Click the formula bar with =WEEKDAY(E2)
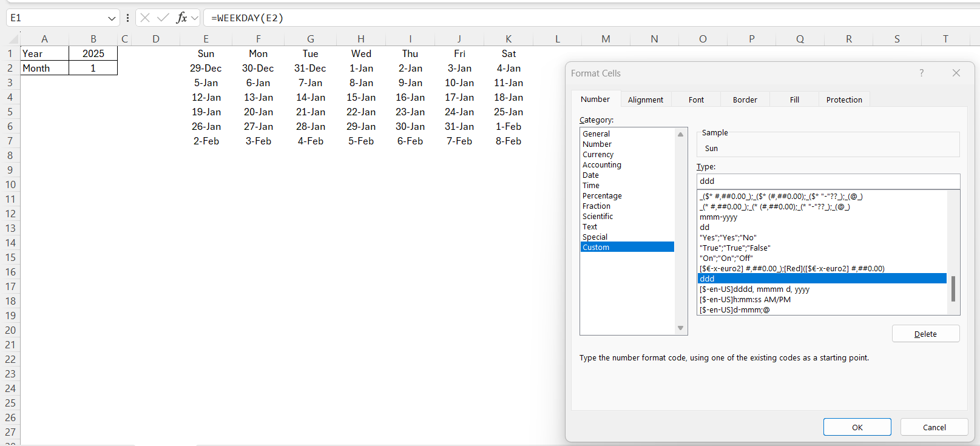The image size is (980, 446). pos(592,18)
